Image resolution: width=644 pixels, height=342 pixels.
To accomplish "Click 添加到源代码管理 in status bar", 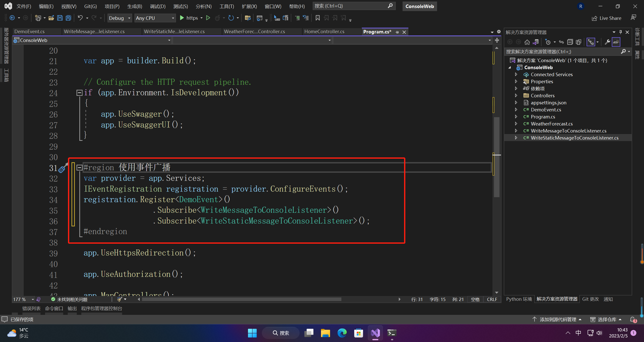I will coord(558,319).
